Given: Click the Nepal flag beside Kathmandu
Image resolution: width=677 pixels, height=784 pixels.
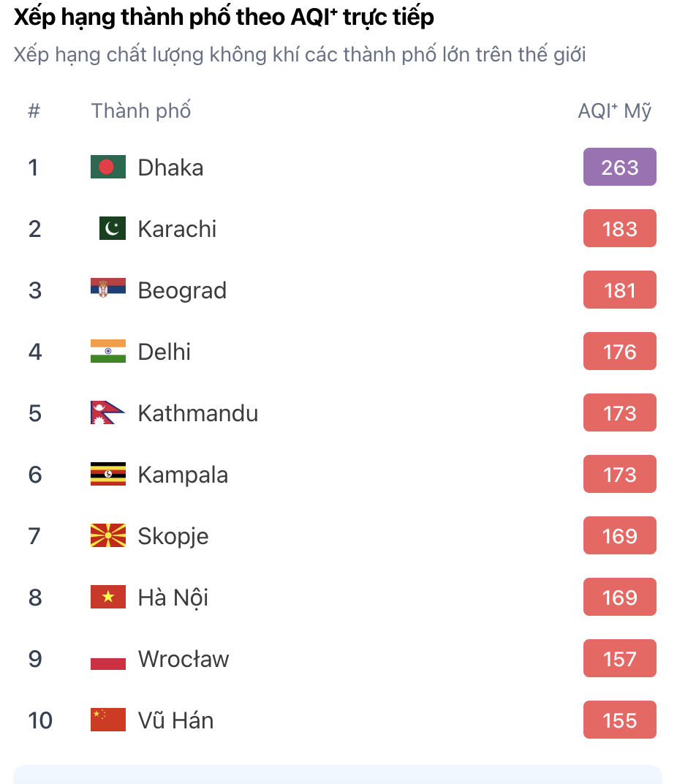Looking at the screenshot, I should coord(106,413).
